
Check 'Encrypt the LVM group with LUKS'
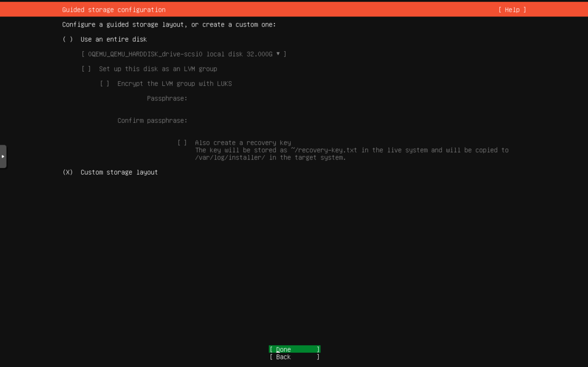point(105,83)
